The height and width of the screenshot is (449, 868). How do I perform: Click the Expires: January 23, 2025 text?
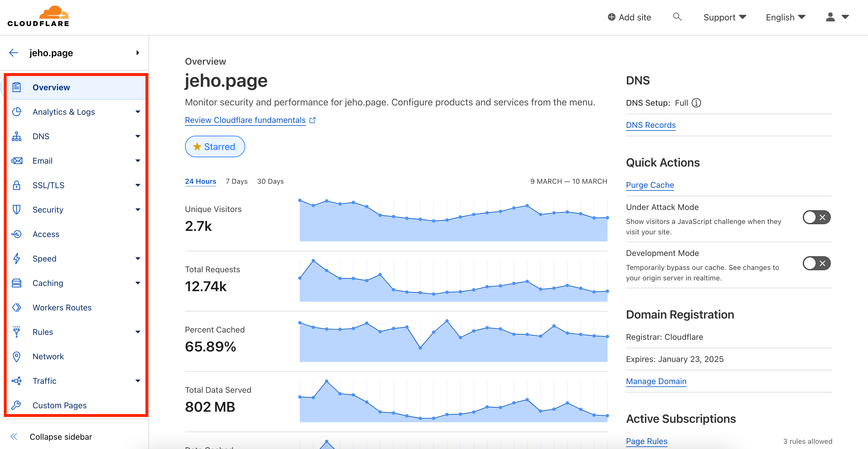675,359
